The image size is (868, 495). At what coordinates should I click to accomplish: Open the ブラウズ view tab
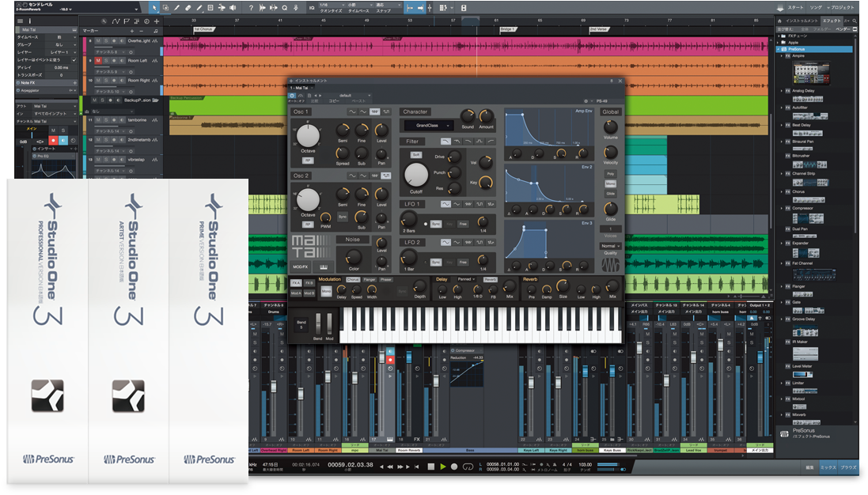pyautogui.click(x=849, y=467)
